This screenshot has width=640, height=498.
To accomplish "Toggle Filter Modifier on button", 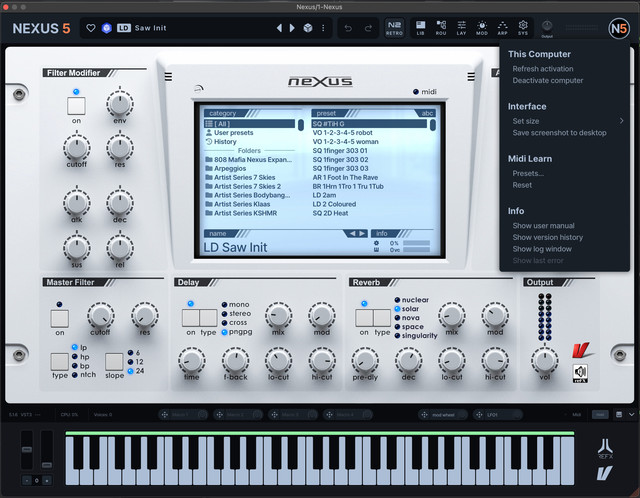I will point(76,106).
